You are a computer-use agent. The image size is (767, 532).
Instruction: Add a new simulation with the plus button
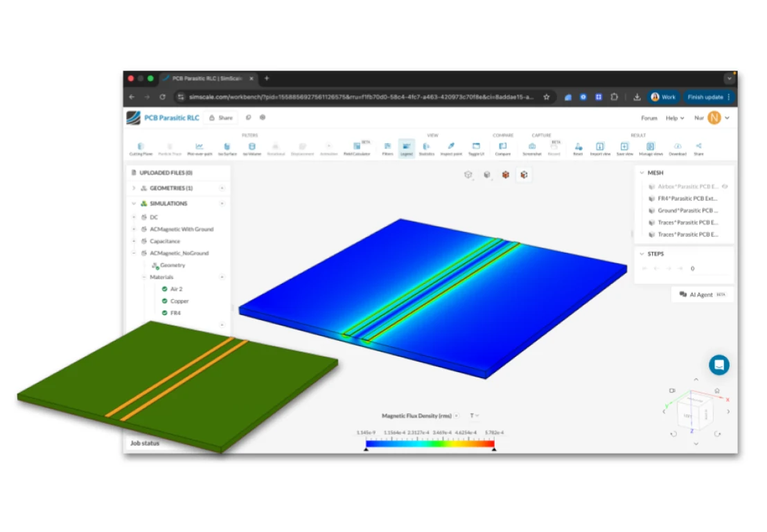(x=222, y=204)
